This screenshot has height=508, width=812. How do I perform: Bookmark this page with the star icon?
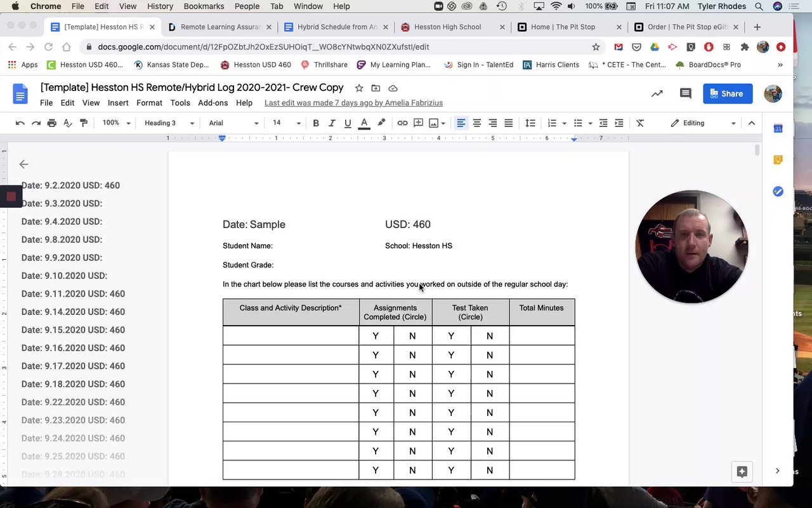pyautogui.click(x=596, y=47)
